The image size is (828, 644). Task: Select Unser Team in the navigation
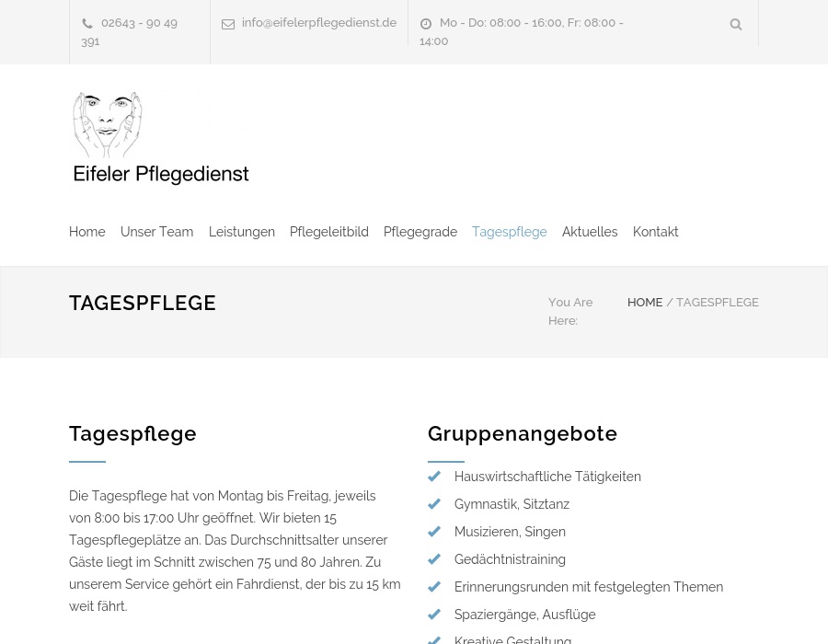pos(156,232)
